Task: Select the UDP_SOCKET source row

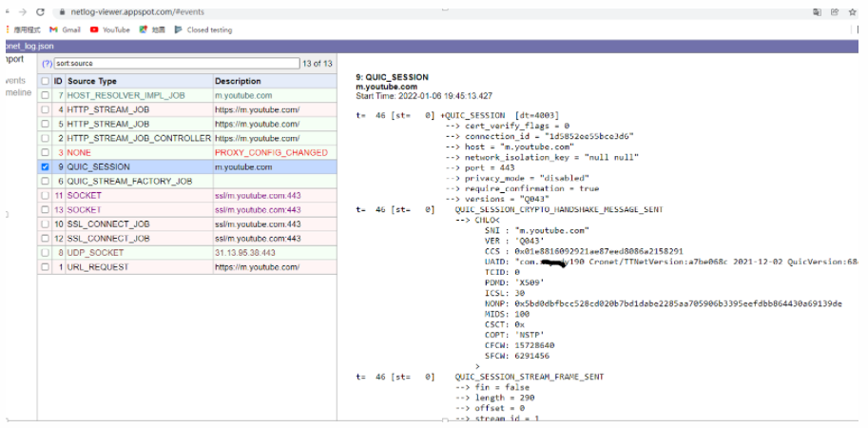Action: [187, 252]
